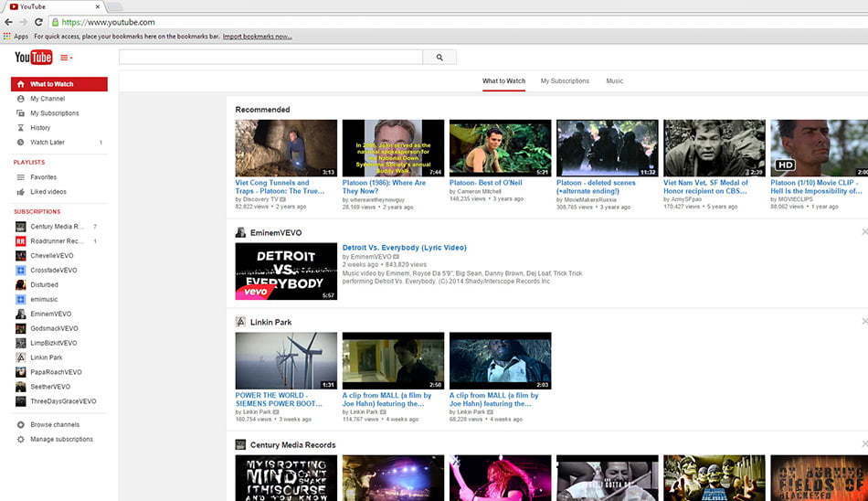Click the search magnifier button
The height and width of the screenshot is (501, 868).
[439, 57]
